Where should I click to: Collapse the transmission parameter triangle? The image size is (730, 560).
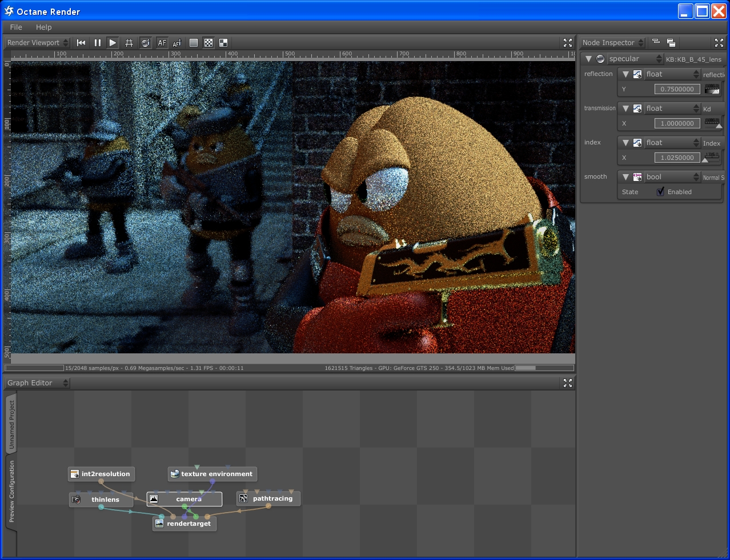(625, 108)
